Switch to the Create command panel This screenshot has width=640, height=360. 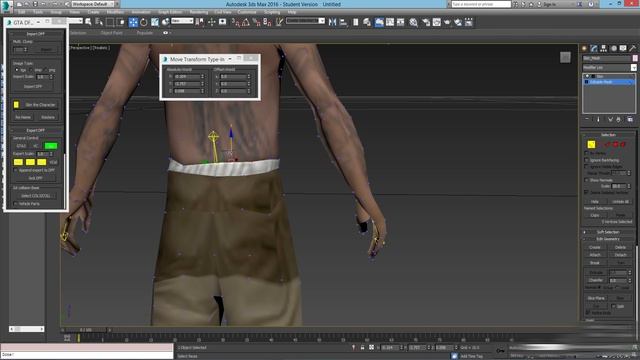584,48
